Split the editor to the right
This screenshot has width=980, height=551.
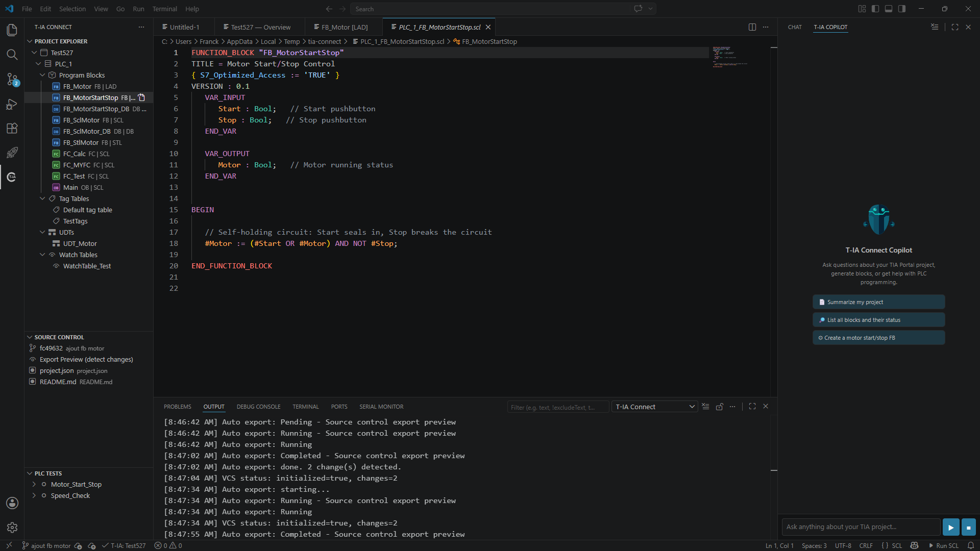click(752, 27)
